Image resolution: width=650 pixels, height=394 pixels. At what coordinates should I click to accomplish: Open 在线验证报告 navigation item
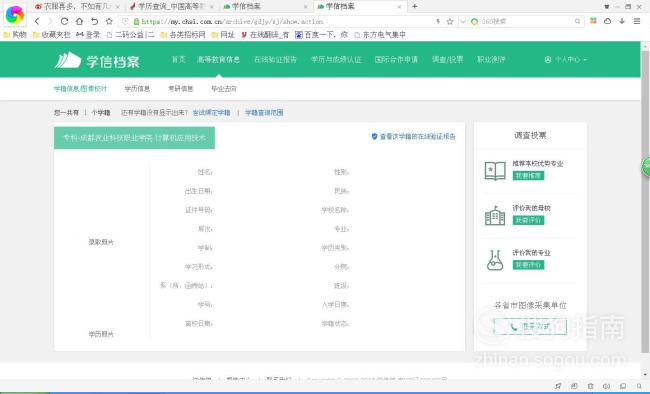click(x=275, y=59)
